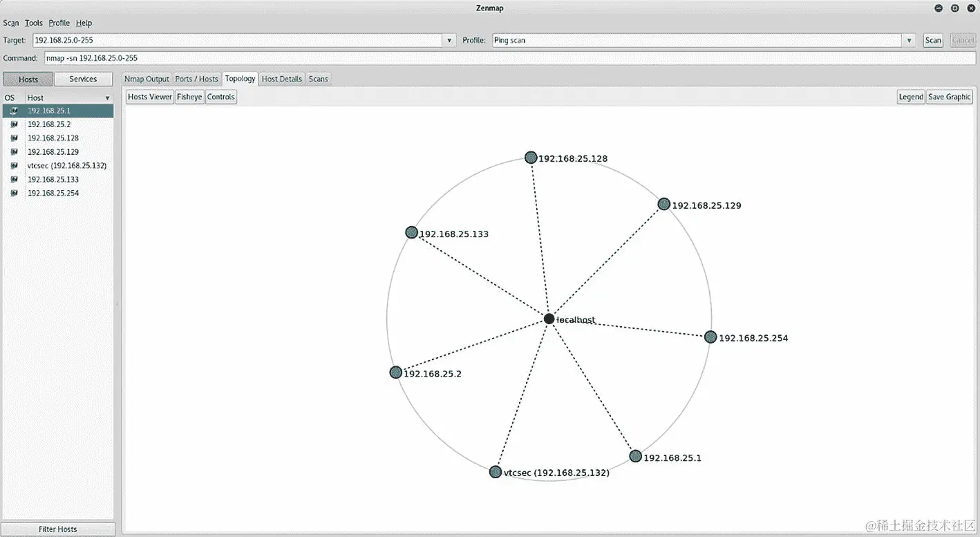Select the 192.168.25.1 topology node

pos(635,456)
